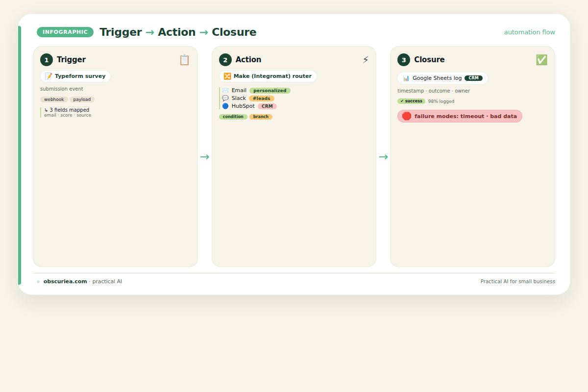Click the Email row label
The image size is (588, 392).
pyautogui.click(x=239, y=91)
